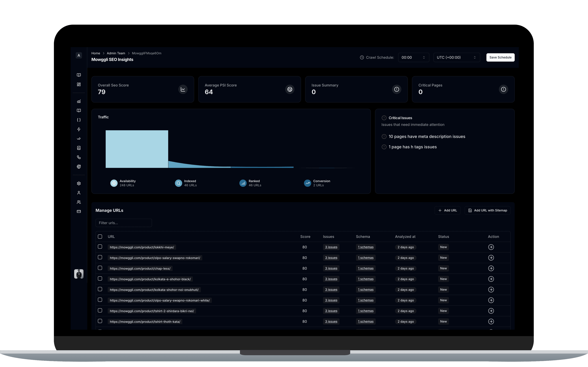Click the alert icon in Issue Summary card
The image size is (588, 367).
[x=396, y=89]
